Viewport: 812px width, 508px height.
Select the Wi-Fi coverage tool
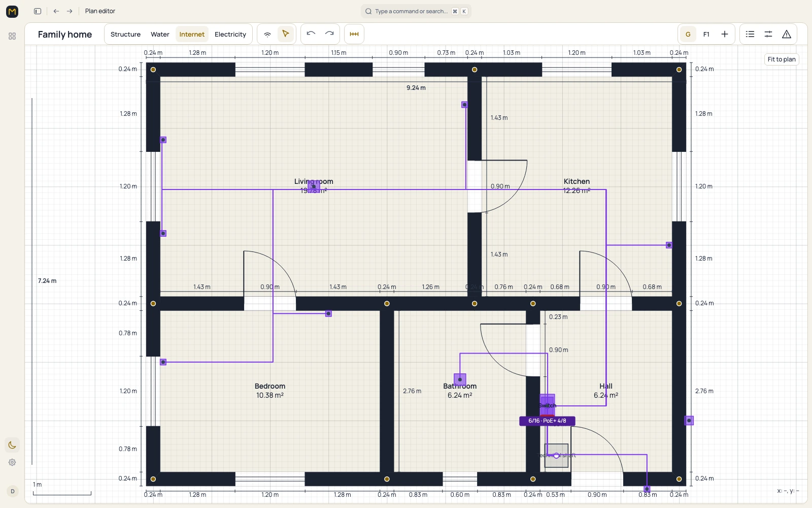click(267, 34)
